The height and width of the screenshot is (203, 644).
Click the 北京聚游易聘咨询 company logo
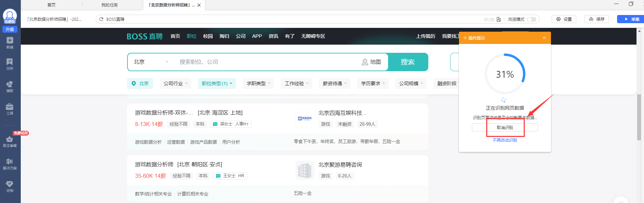[x=305, y=170]
